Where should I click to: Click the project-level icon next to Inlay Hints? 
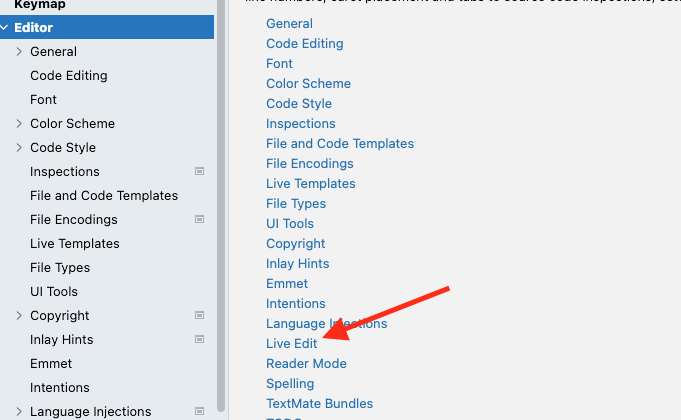click(199, 339)
